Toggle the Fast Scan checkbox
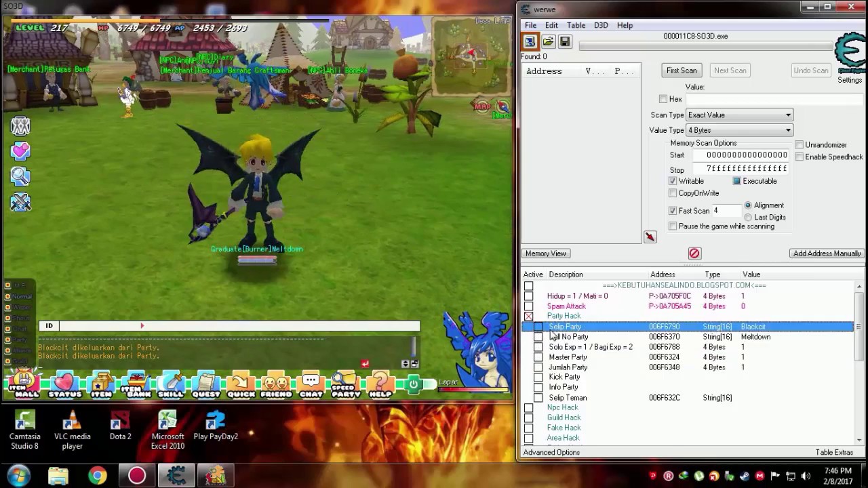The height and width of the screenshot is (488, 868). (x=673, y=211)
